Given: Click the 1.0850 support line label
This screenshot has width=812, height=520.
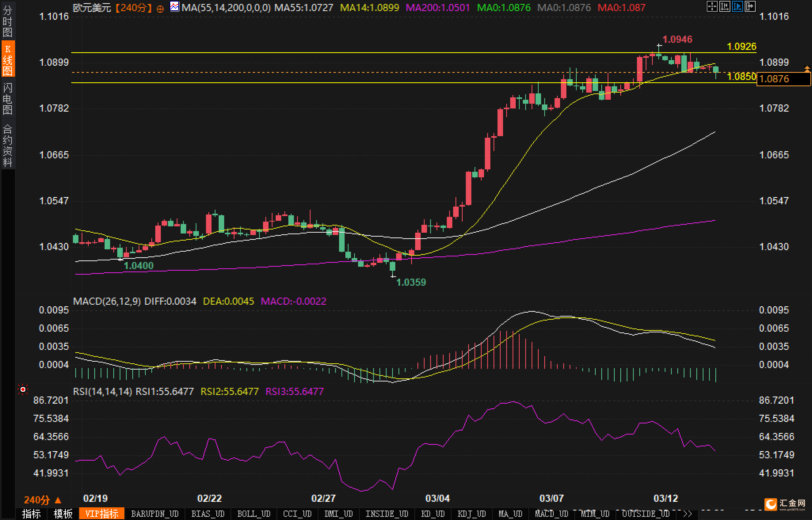Looking at the screenshot, I should click(x=741, y=76).
